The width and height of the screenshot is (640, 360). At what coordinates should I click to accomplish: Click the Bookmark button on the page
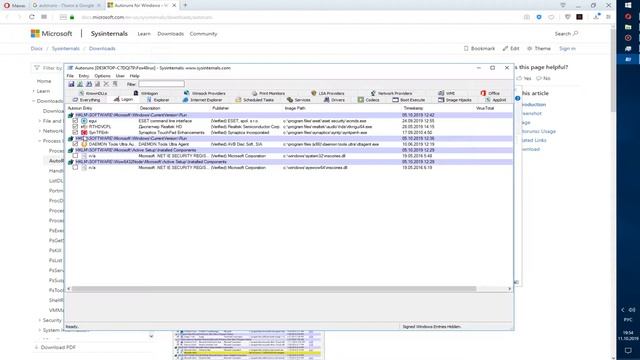coord(479,48)
